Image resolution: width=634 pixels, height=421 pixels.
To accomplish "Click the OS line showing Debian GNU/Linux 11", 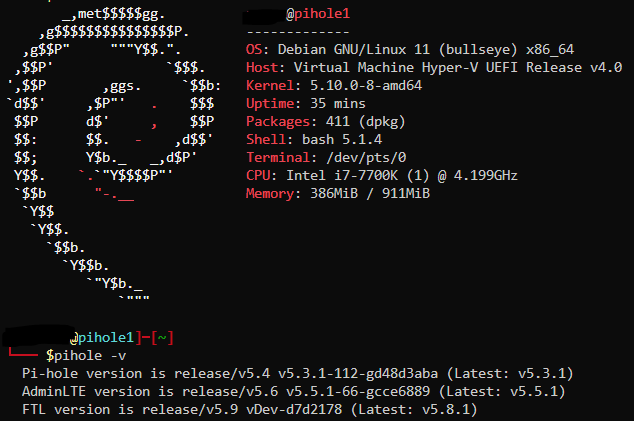I will tap(410, 49).
